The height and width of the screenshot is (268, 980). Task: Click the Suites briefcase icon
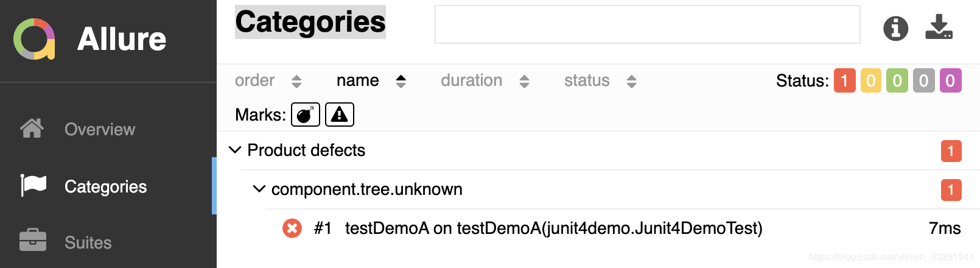(x=32, y=241)
